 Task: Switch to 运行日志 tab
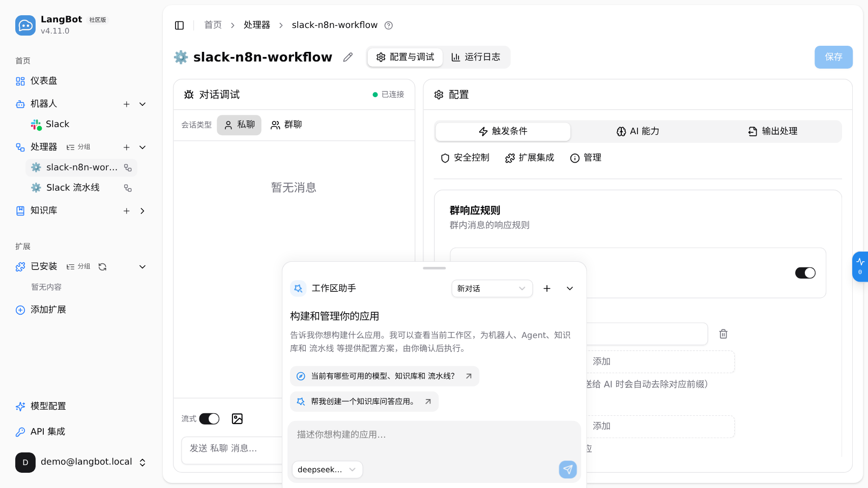pos(476,57)
